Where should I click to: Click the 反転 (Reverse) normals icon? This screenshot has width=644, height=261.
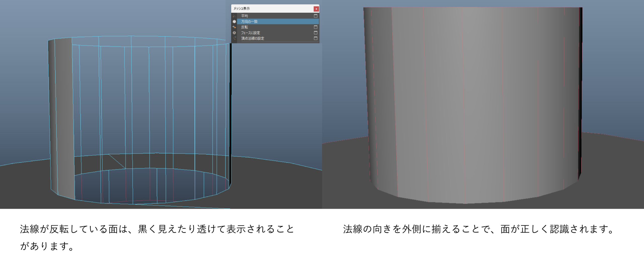(x=234, y=27)
